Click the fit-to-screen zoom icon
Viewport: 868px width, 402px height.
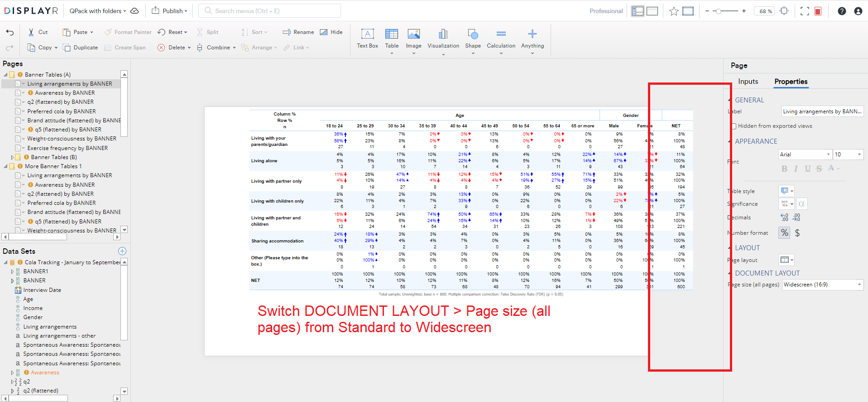(784, 11)
